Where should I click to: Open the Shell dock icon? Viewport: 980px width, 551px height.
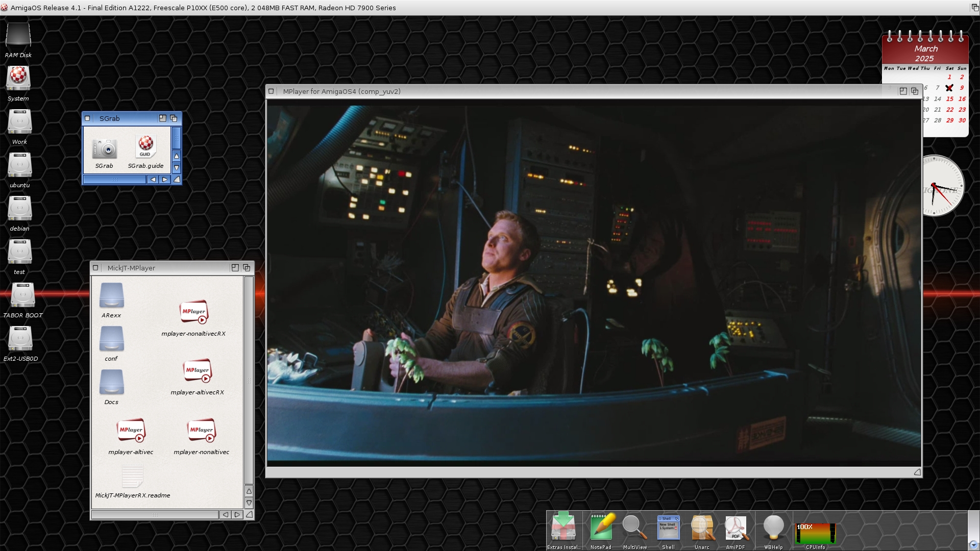668,529
